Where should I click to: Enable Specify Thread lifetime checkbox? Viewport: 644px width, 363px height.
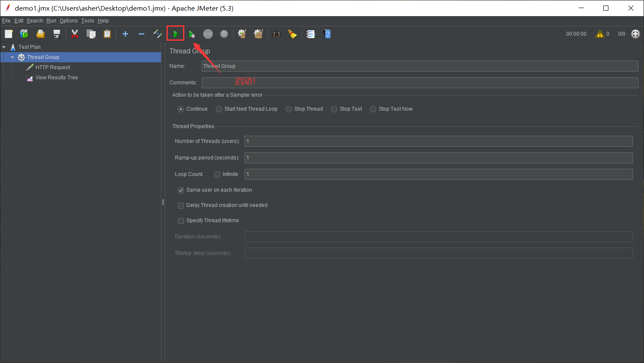click(x=181, y=221)
